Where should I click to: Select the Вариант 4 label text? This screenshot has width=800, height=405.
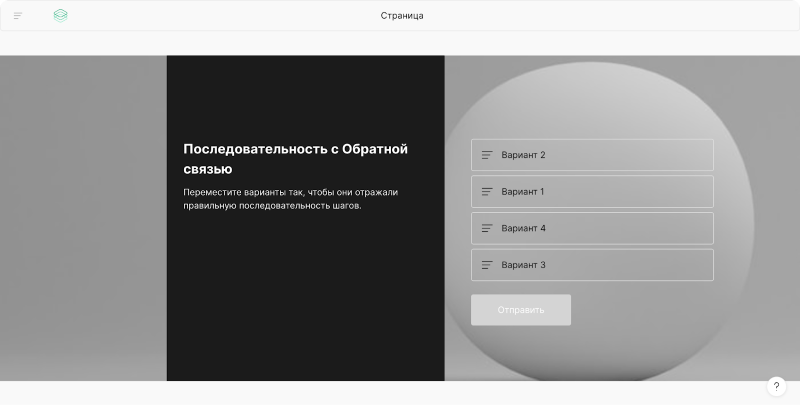click(x=523, y=228)
